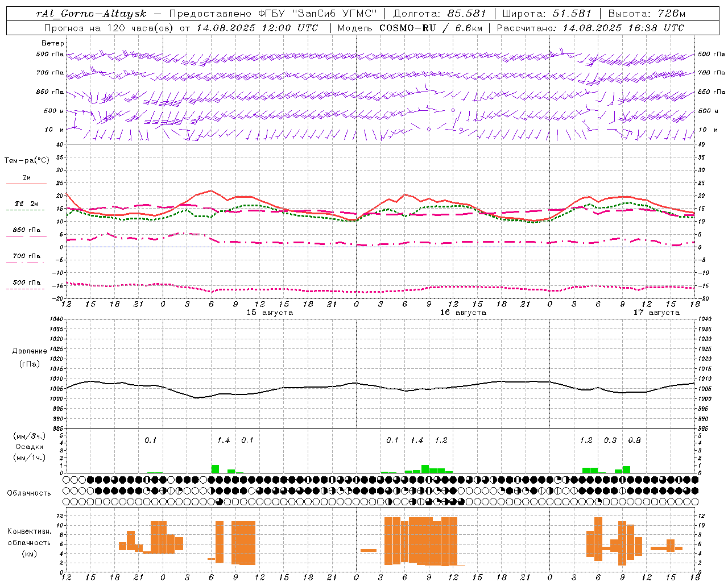Screen dimensions: 728x582
Task: Click the Осадки panel label
Action: coord(30,447)
